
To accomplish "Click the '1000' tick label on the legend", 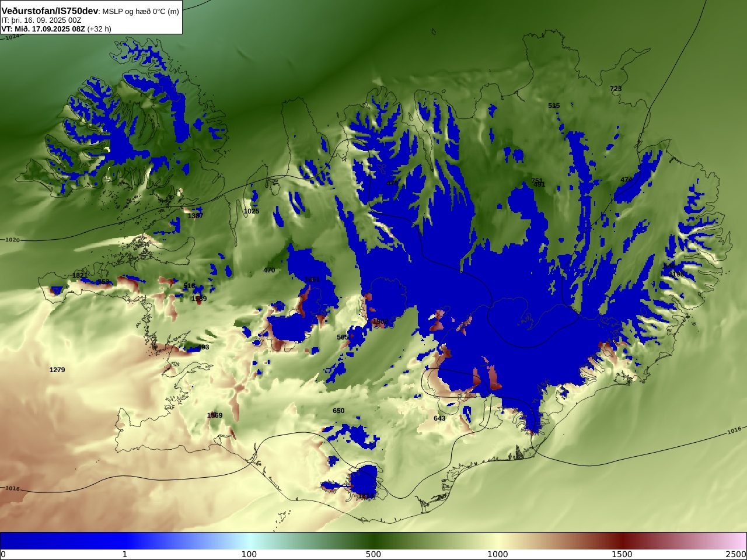I will point(498,554).
